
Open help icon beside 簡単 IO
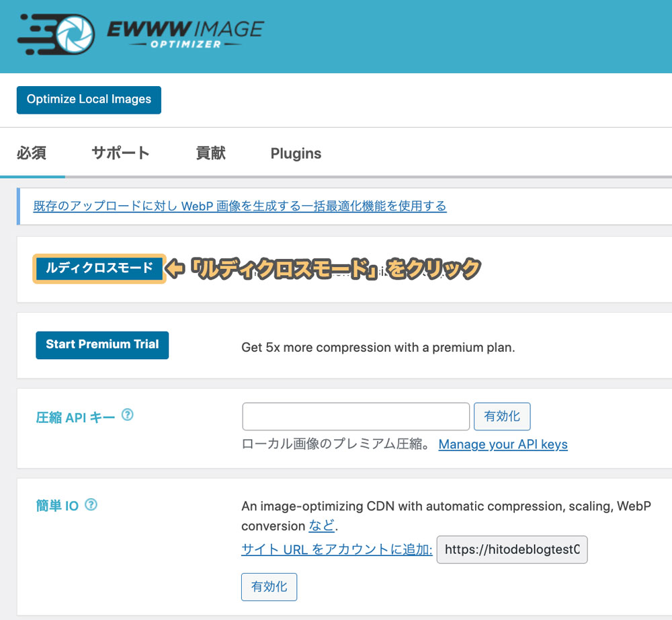click(x=91, y=504)
